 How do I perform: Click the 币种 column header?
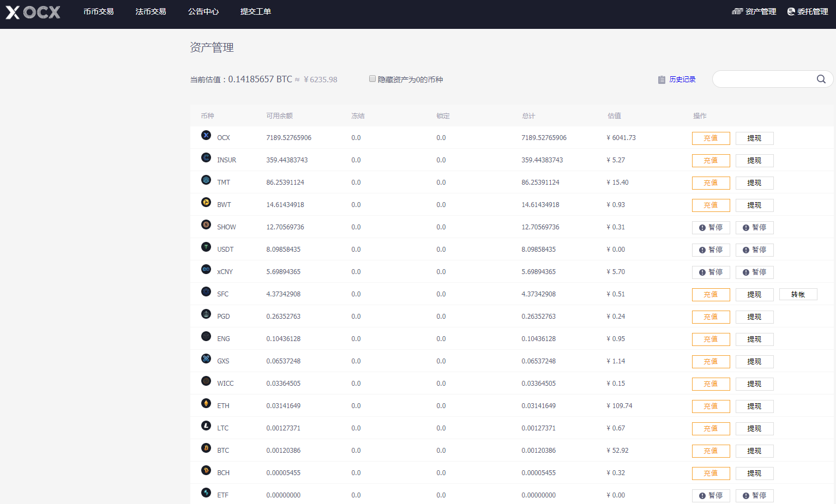pyautogui.click(x=207, y=116)
